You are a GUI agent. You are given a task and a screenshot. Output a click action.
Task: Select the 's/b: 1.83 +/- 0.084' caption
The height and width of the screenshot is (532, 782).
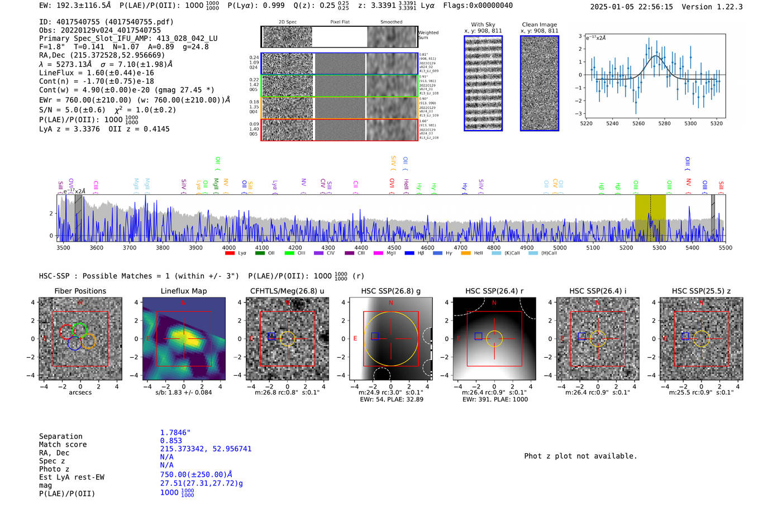coord(184,392)
